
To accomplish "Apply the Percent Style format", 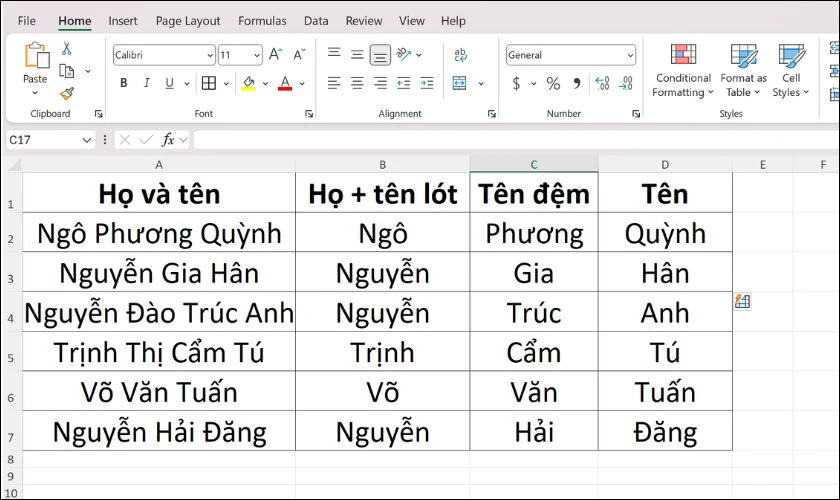I will pyautogui.click(x=553, y=84).
